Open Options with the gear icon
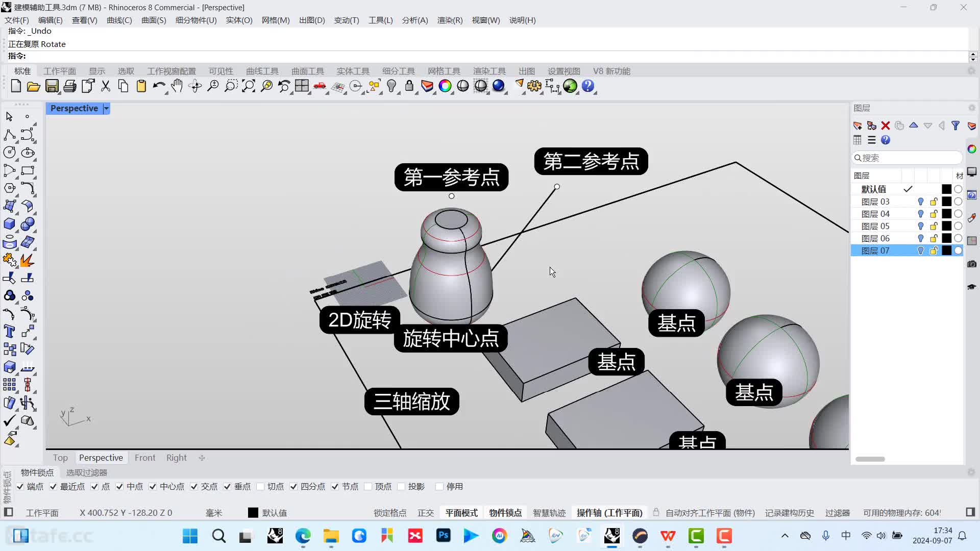The height and width of the screenshot is (551, 980). 534,86
